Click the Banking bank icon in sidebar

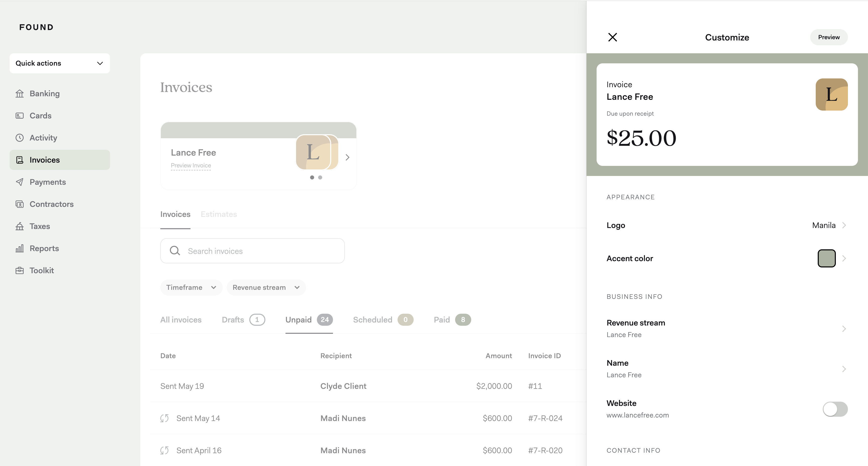(x=20, y=94)
